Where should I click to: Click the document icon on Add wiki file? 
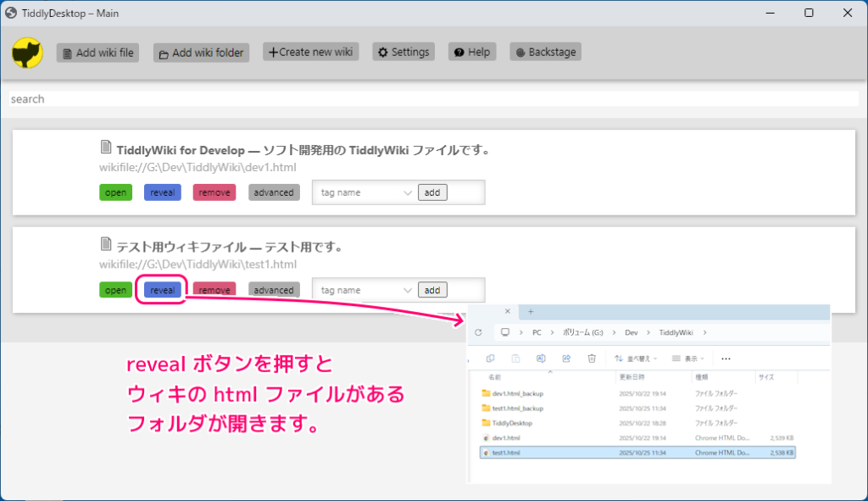[x=65, y=52]
